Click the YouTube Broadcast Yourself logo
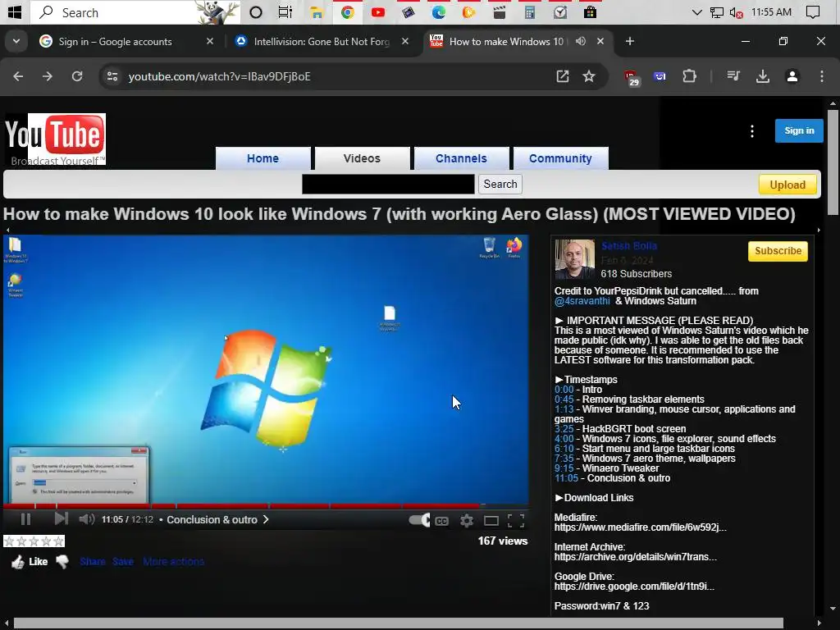 (x=55, y=139)
